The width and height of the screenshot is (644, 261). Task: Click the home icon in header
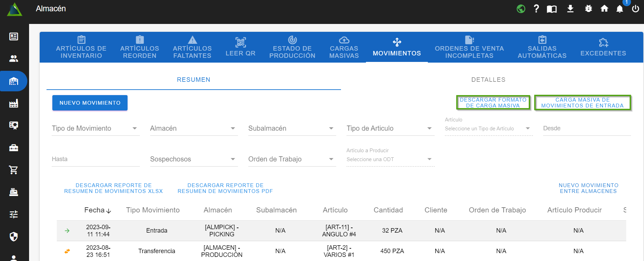coord(604,9)
